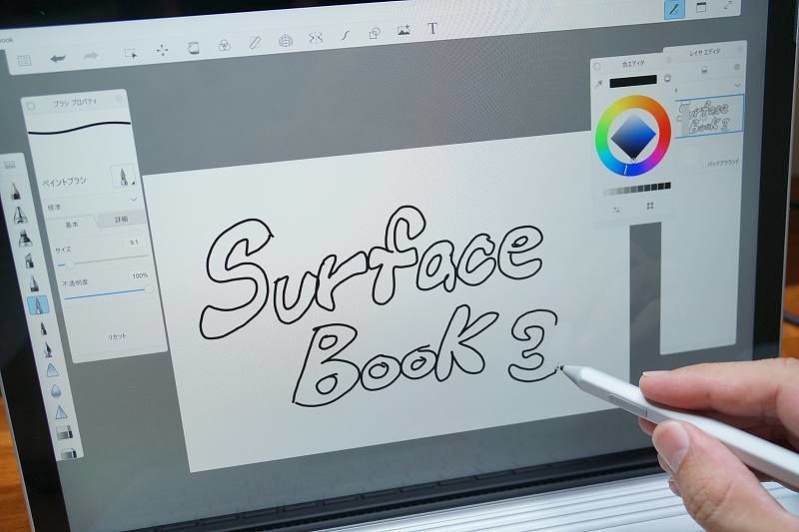Open the swatch grid icon below wheel

650,206
